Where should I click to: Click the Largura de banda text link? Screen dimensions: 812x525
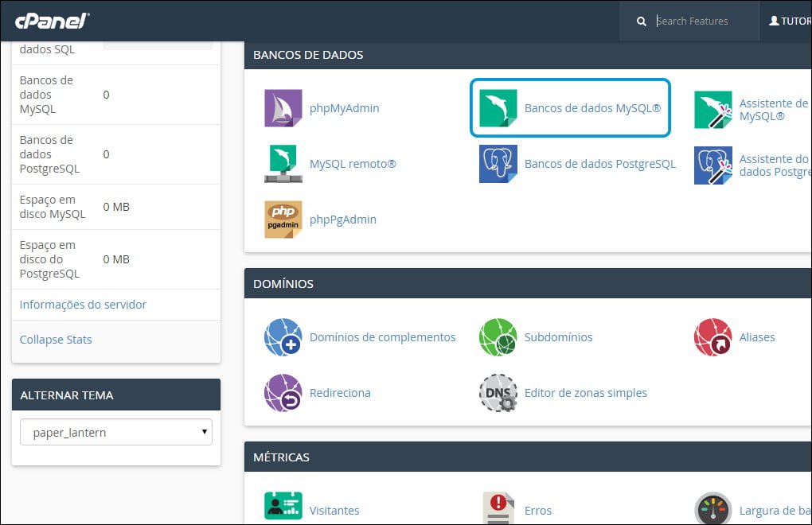coord(775,511)
